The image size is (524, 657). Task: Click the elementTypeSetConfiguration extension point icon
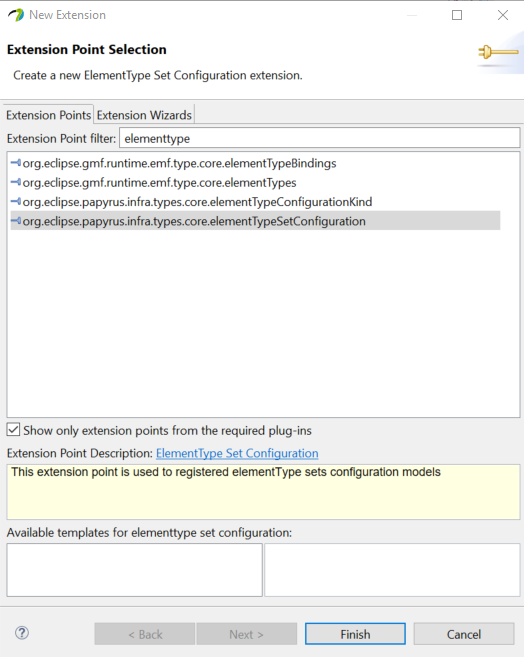pyautogui.click(x=16, y=221)
